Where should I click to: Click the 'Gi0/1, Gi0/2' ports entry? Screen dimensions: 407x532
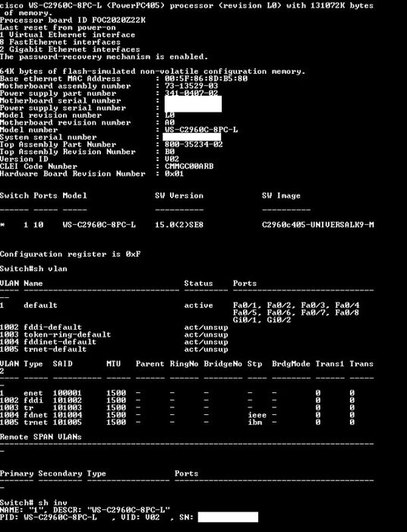coord(262,320)
